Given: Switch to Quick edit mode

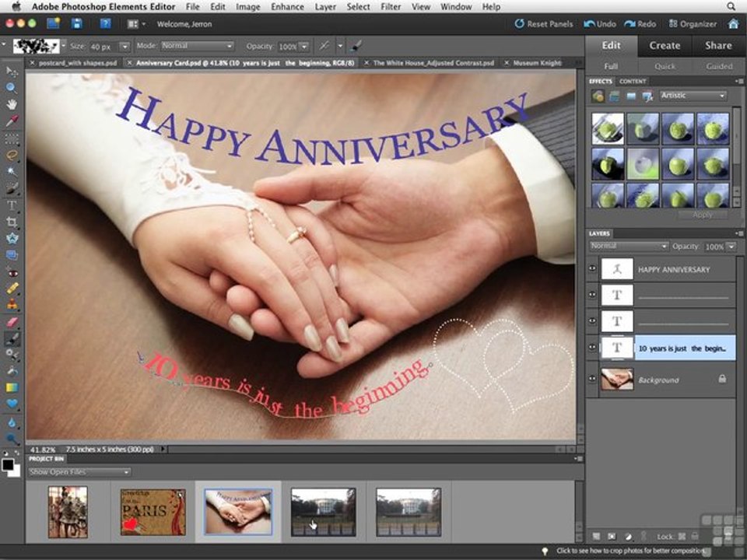Looking at the screenshot, I should pos(665,66).
